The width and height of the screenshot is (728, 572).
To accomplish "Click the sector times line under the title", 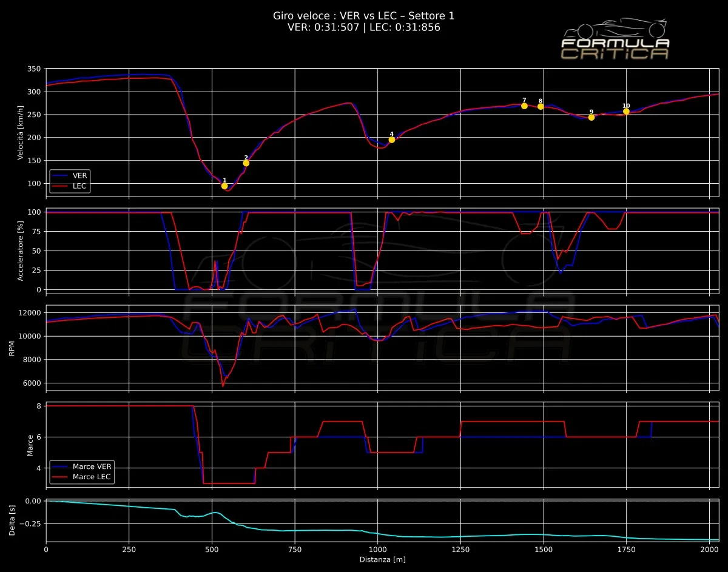I will (x=364, y=27).
